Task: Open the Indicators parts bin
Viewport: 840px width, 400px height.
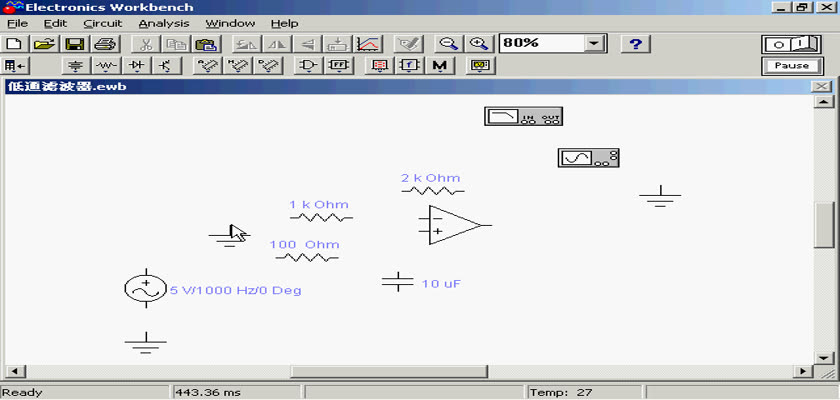Action: coord(379,66)
